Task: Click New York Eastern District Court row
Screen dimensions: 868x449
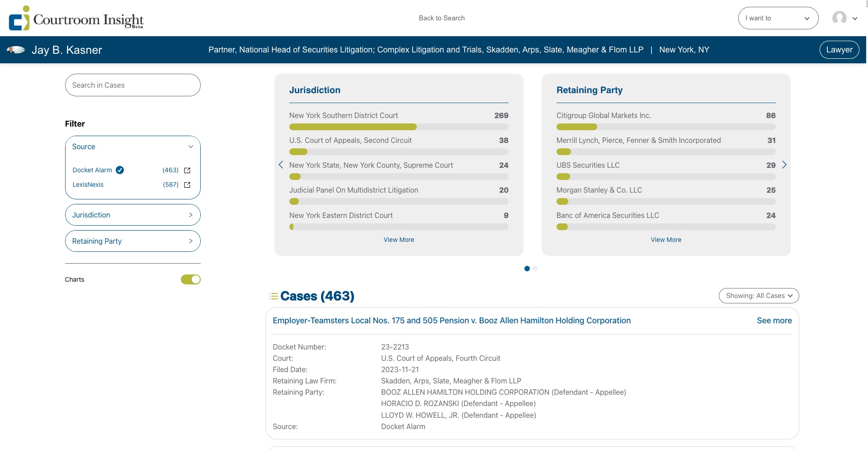Action: tap(399, 220)
